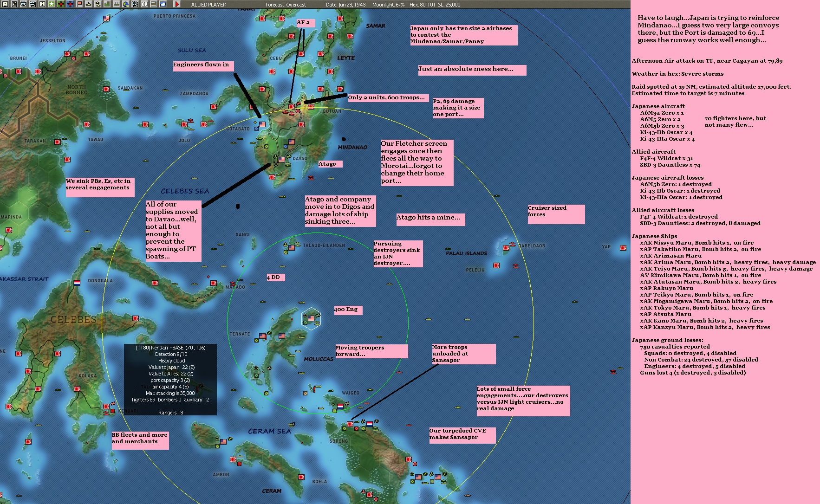Select the Dutch flag base on Waigeo
Image resolution: width=820 pixels, height=504 pixels.
[x=340, y=407]
